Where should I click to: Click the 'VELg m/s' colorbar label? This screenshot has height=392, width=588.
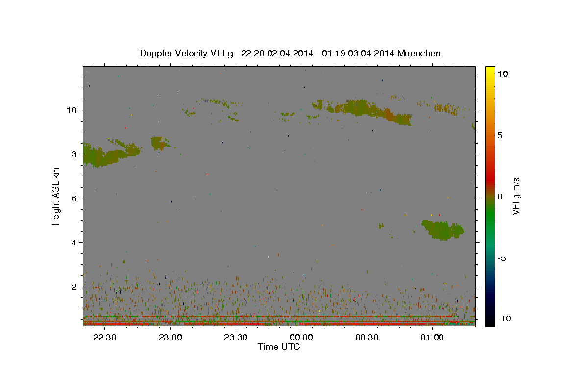516,196
